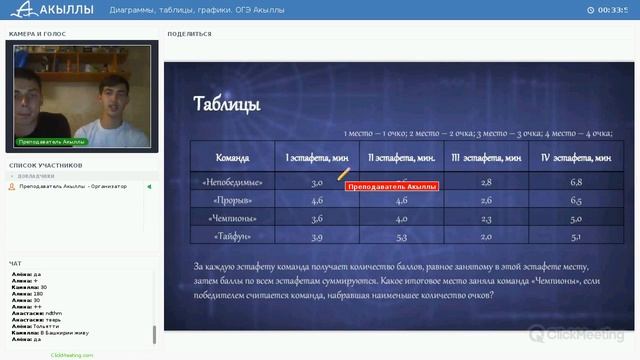
Task: Click the 5,3 value in the Тайфун row
Action: tap(402, 237)
